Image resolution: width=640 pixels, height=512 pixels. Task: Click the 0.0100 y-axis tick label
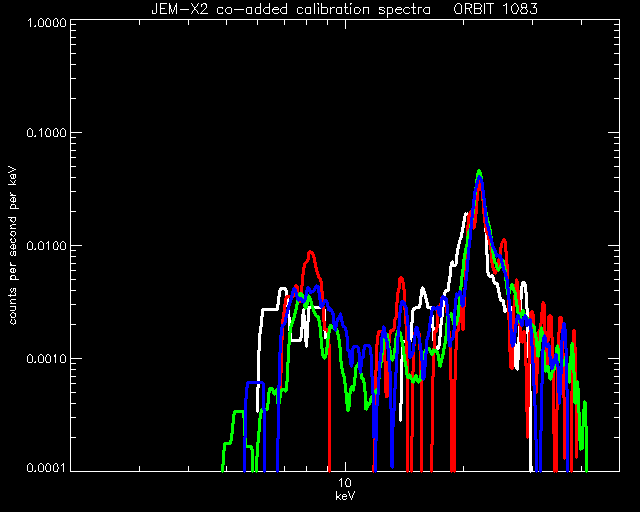coord(46,245)
